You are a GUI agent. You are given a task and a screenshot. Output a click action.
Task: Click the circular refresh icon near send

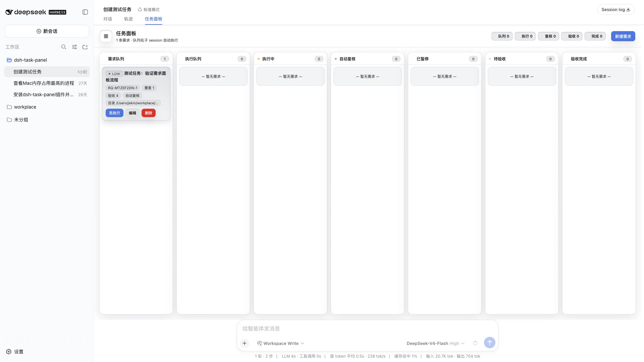[x=475, y=343]
